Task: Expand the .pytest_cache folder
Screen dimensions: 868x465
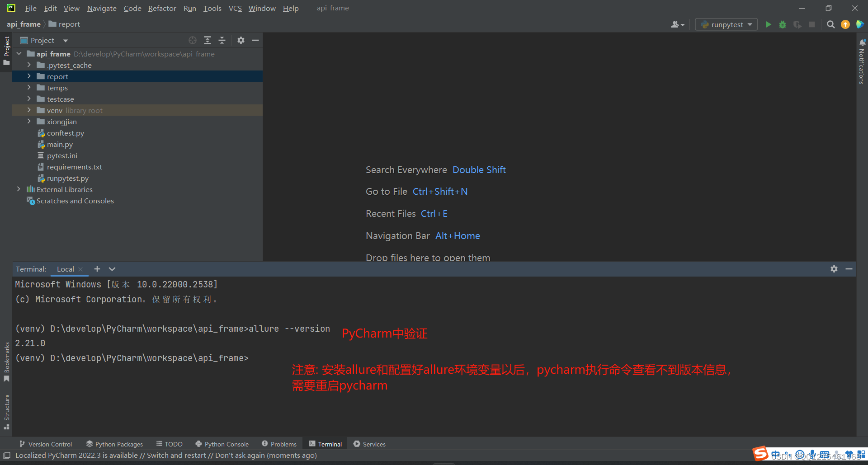Action: [x=29, y=65]
